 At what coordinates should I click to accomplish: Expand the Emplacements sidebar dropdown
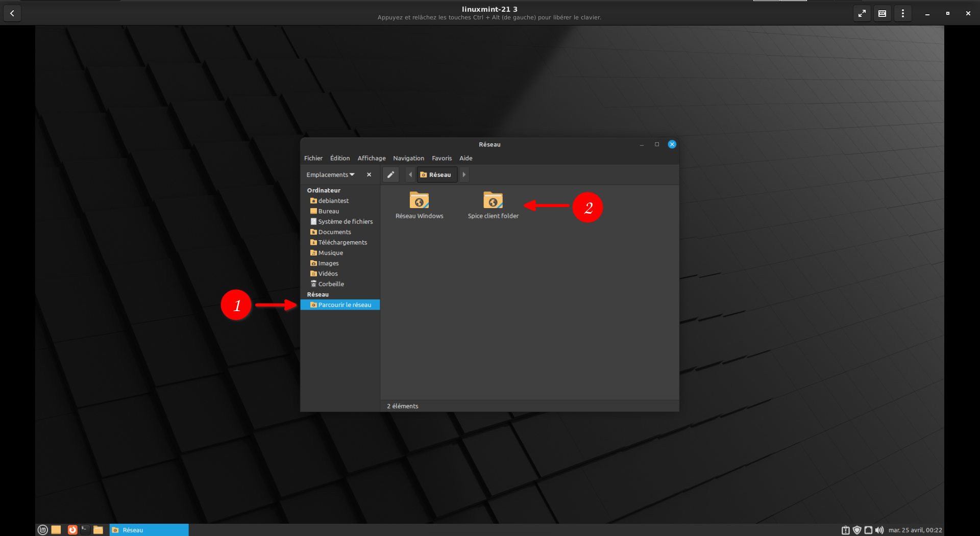(x=330, y=174)
